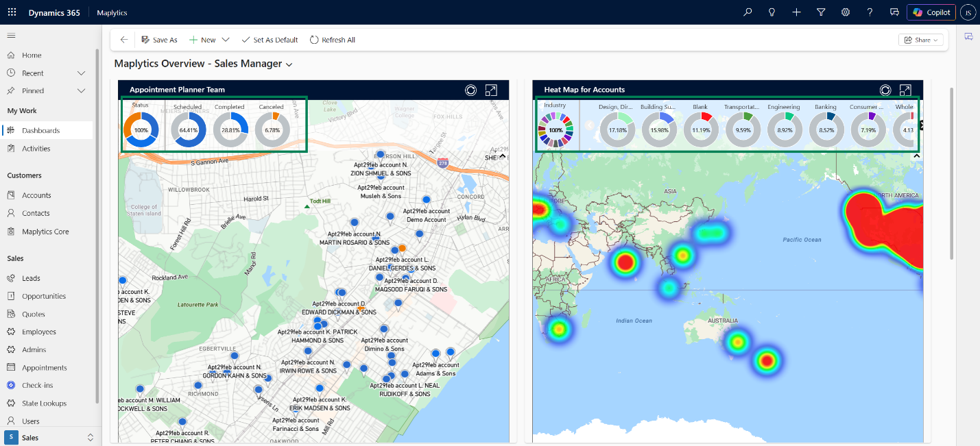Click Set As Default
980x446 pixels.
click(x=270, y=40)
